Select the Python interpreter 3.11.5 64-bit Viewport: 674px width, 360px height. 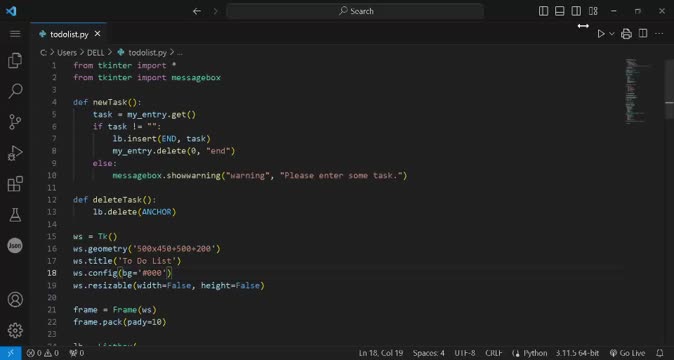[577, 353]
